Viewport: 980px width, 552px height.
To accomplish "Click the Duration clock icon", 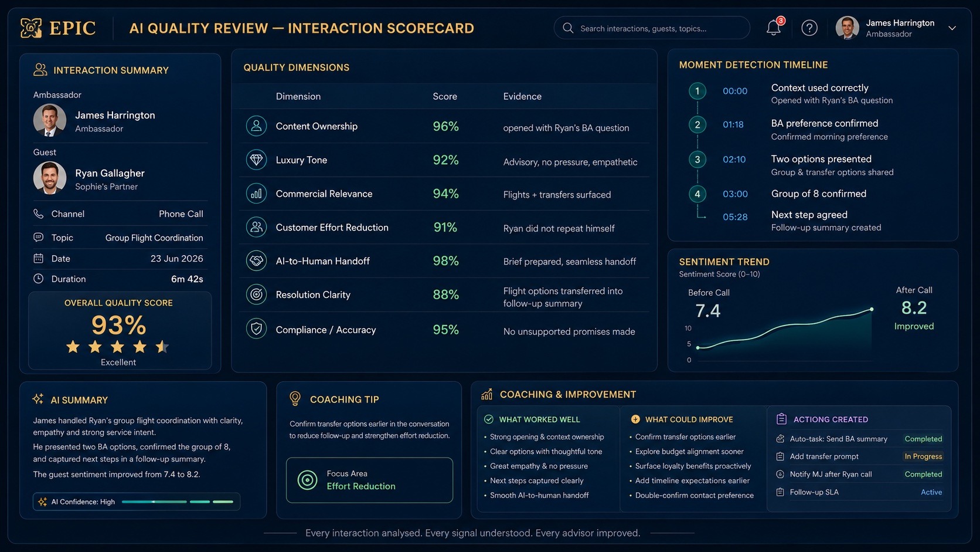I will (x=38, y=279).
